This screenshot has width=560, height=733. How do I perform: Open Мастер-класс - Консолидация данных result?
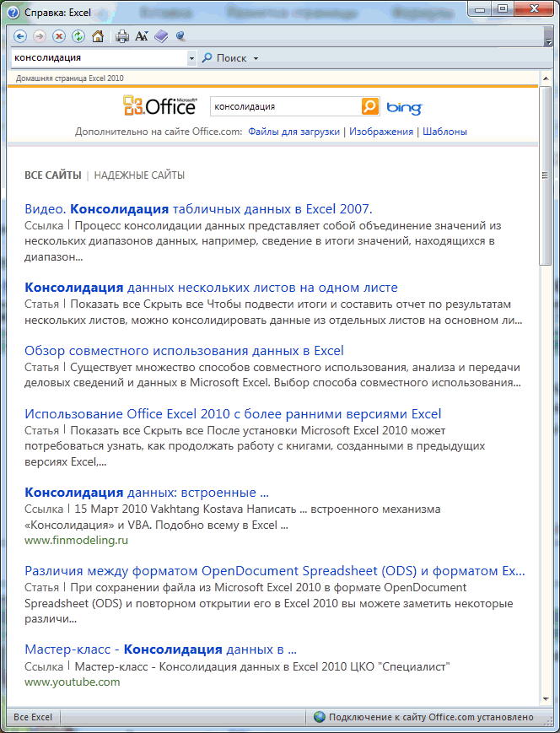pos(160,649)
